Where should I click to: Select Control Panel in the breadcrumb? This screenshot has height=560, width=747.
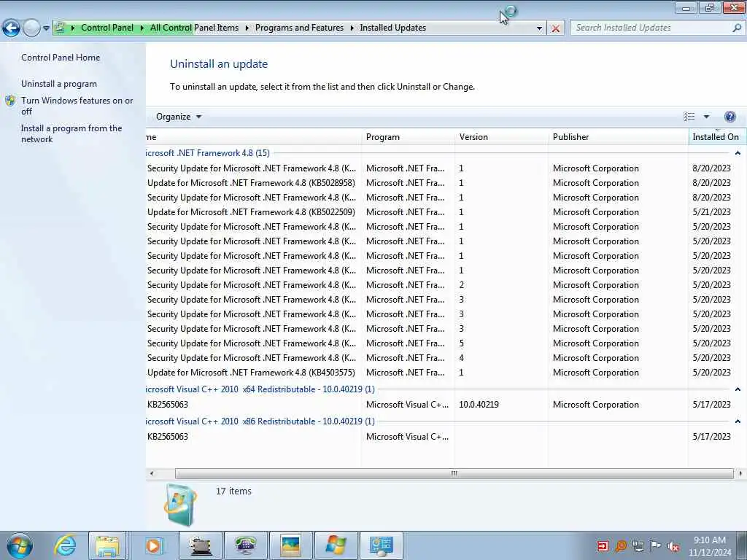(107, 28)
